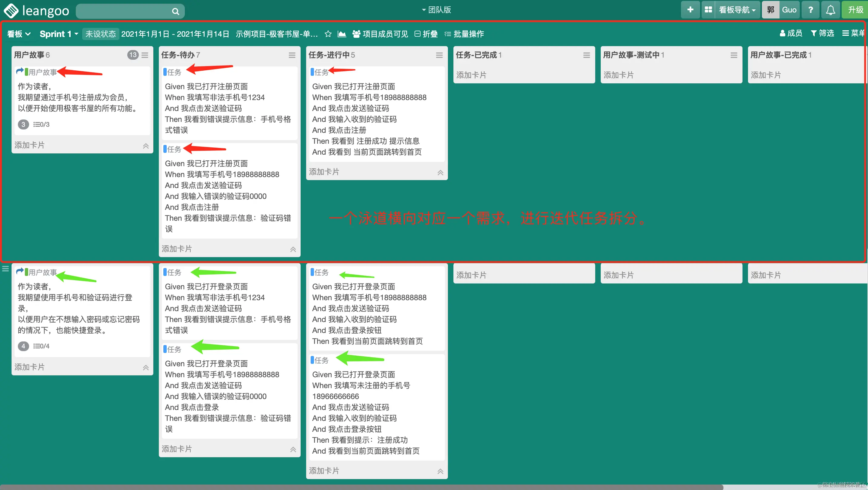
Task: Open list menu of 任务-进行中 column
Action: click(x=439, y=55)
